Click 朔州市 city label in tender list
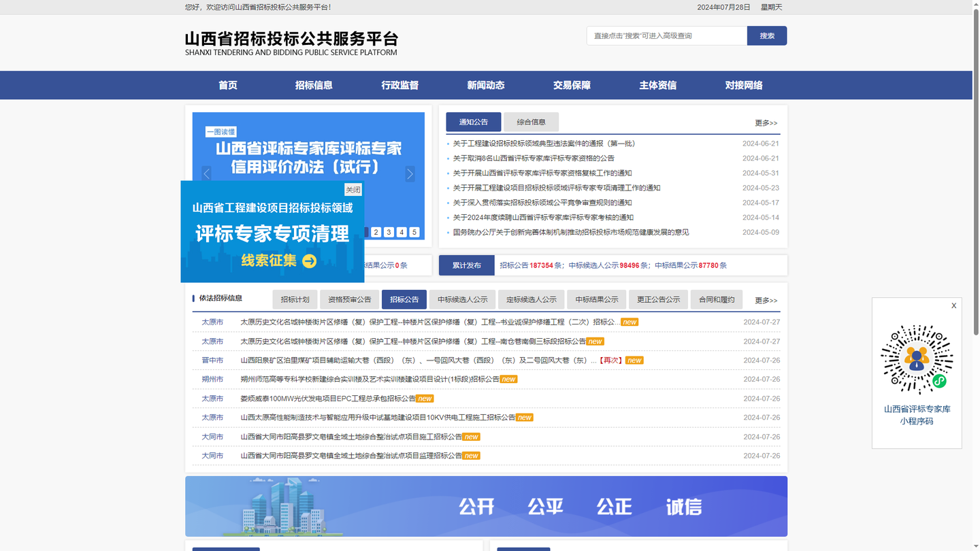The image size is (980, 551). tap(212, 380)
